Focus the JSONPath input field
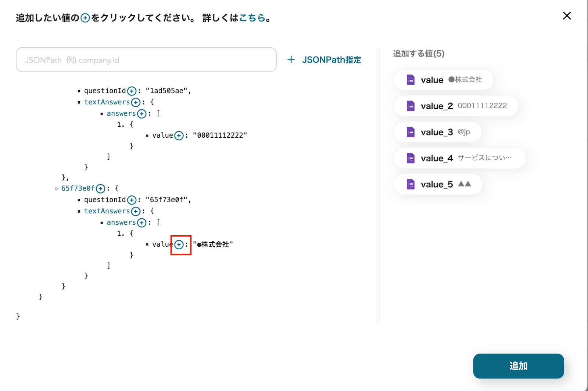The width and height of the screenshot is (588, 391). (x=146, y=60)
